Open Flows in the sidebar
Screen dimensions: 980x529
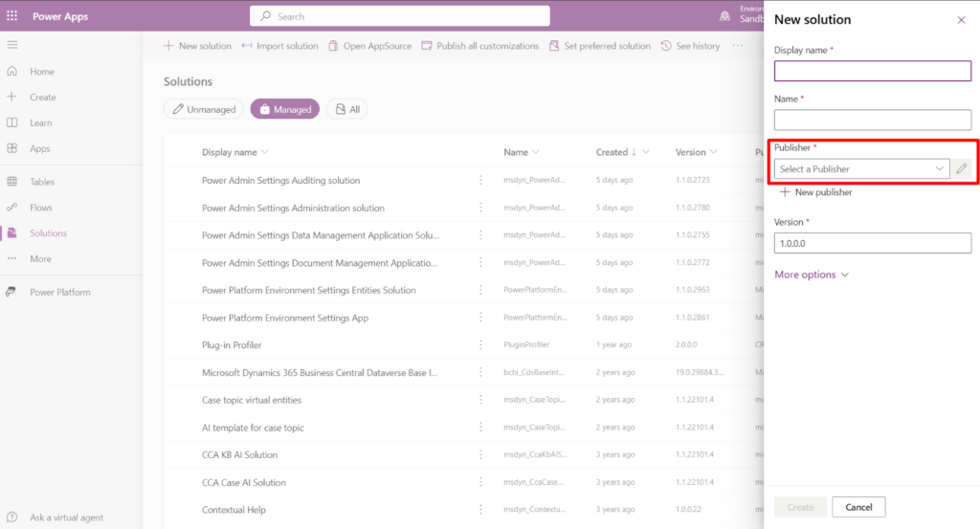pyautogui.click(x=40, y=208)
